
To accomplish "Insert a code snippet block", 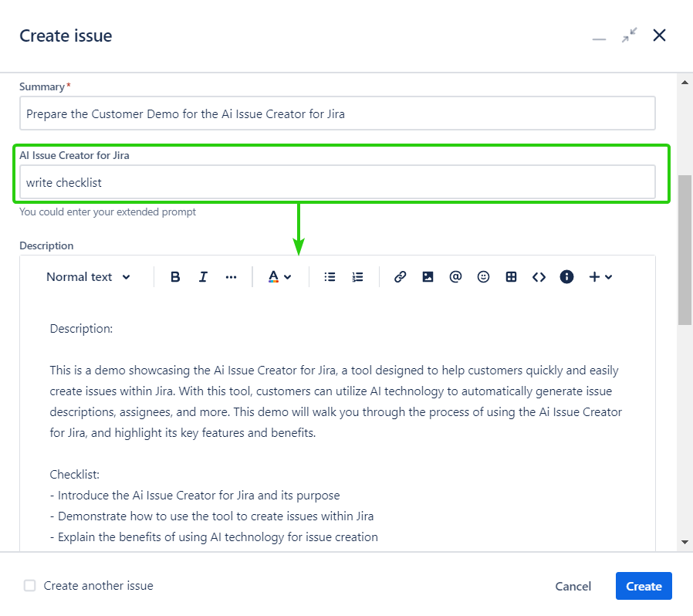I will click(539, 277).
